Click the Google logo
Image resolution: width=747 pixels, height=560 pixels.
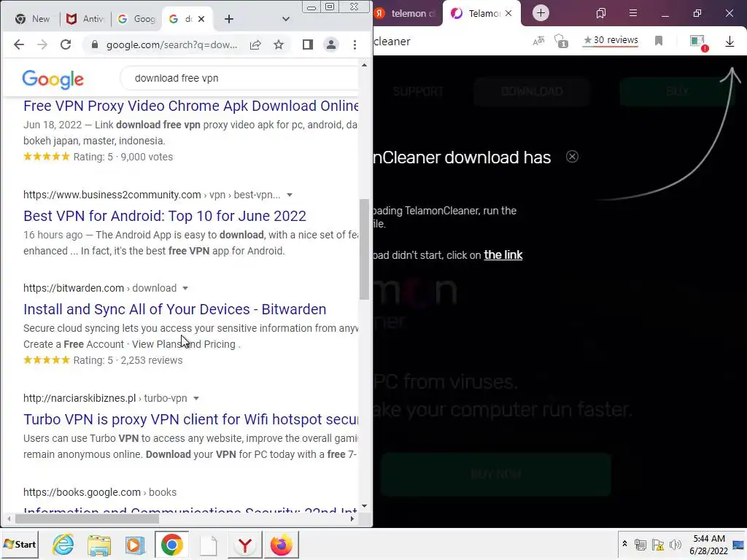point(53,79)
